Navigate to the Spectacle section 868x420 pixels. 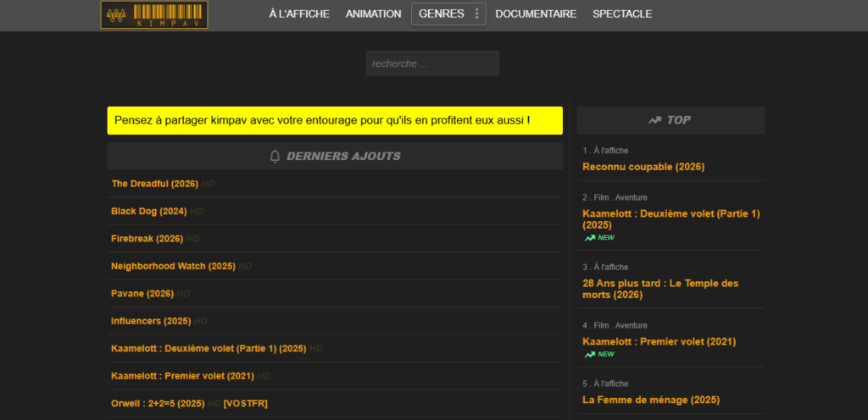(622, 14)
